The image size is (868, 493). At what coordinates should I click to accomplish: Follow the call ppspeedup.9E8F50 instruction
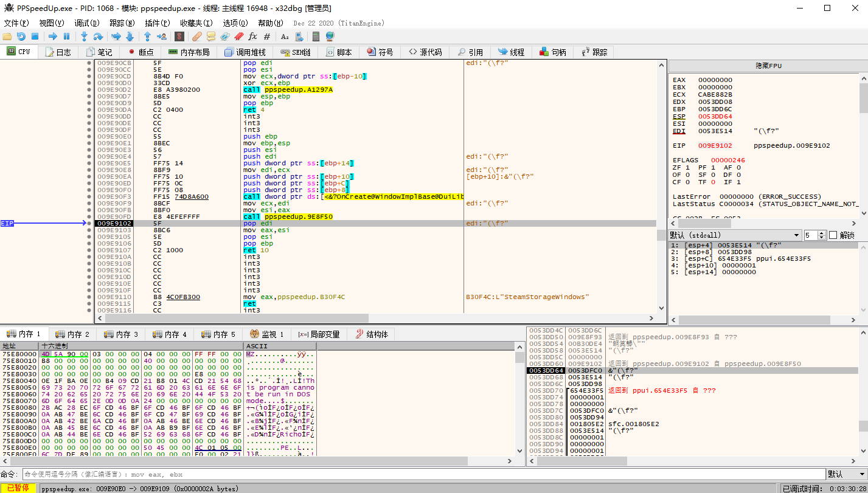(288, 216)
